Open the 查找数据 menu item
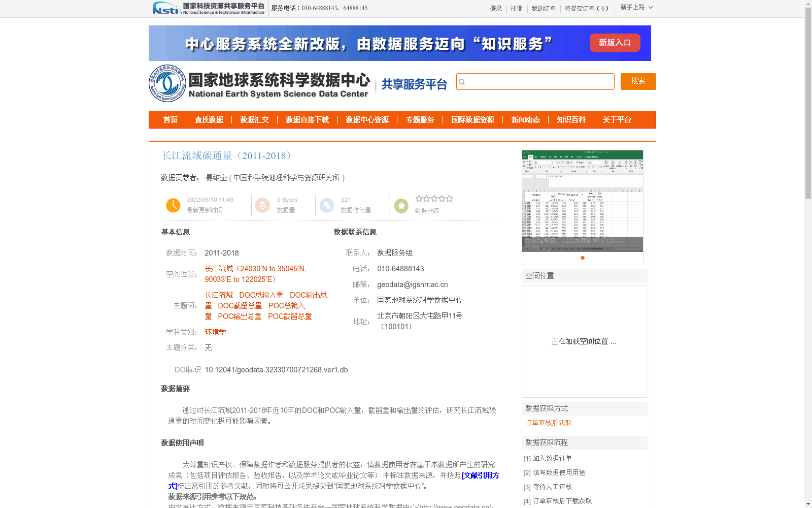Image resolution: width=812 pixels, height=508 pixels. coord(209,120)
